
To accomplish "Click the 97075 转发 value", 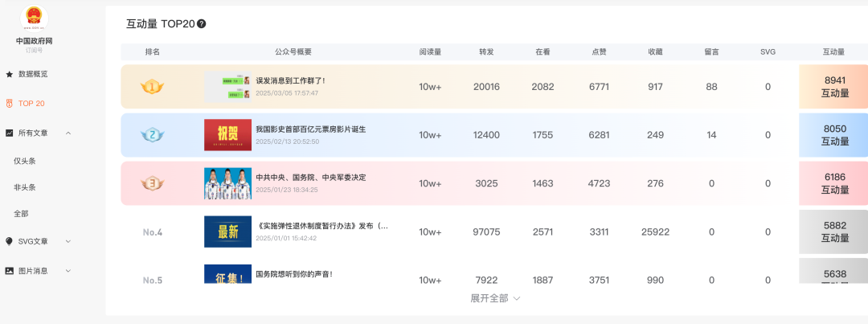I will [486, 232].
